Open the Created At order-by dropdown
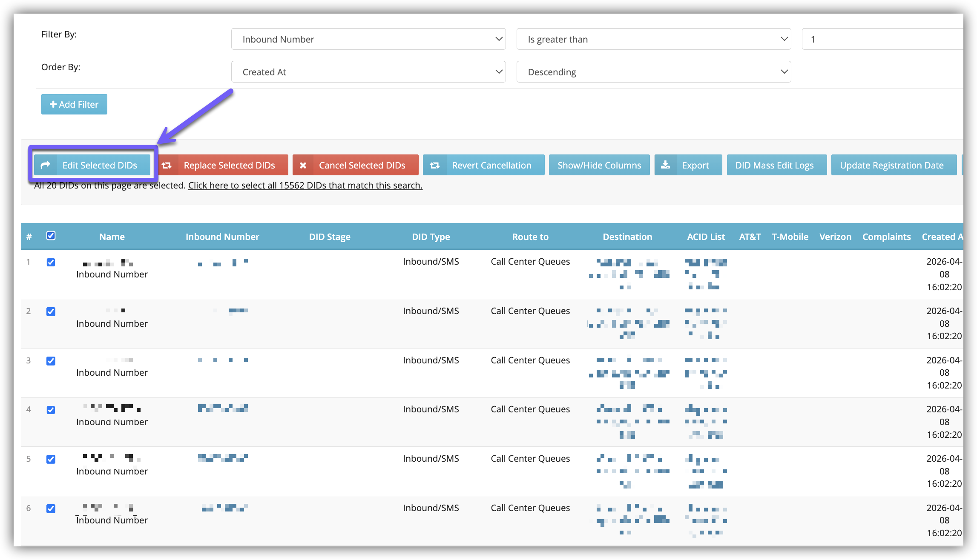Image resolution: width=977 pixels, height=560 pixels. [x=368, y=72]
